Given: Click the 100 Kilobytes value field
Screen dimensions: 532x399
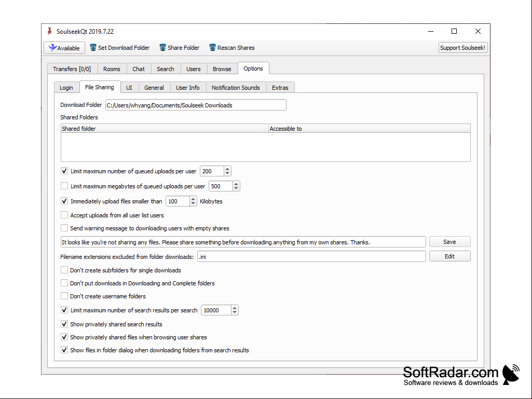Looking at the screenshot, I should [178, 201].
